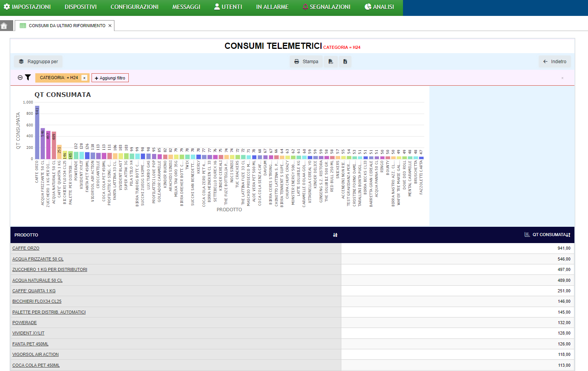Open the Raggruppa per grouping options
The image size is (588, 371).
coord(38,62)
